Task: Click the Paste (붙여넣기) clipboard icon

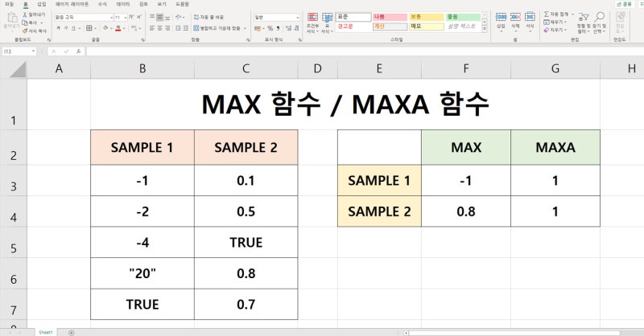Action: 12,18
